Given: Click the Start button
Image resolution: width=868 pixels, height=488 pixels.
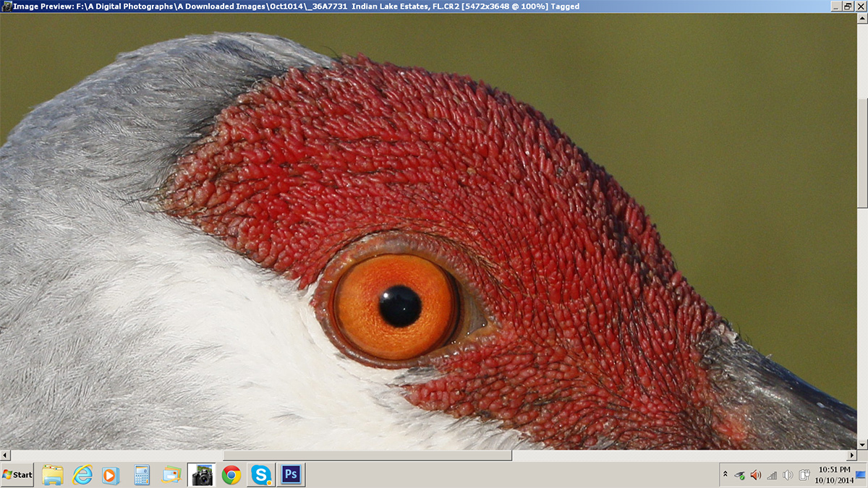Looking at the screenshot, I should pyautogui.click(x=17, y=475).
